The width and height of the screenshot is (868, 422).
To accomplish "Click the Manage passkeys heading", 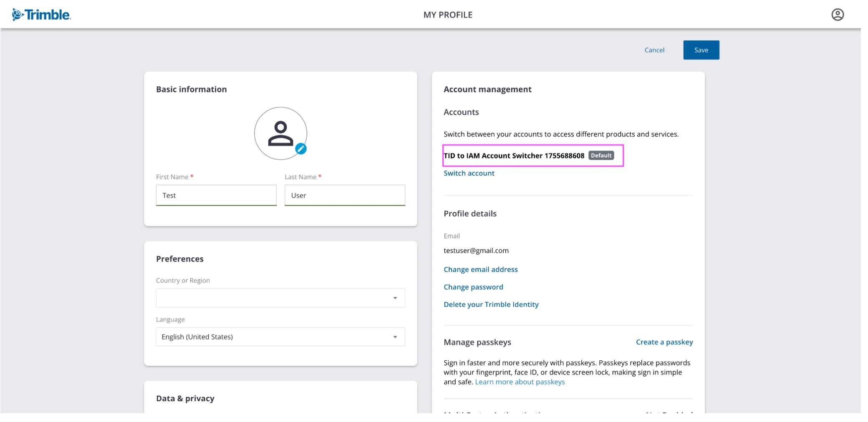I will 477,342.
